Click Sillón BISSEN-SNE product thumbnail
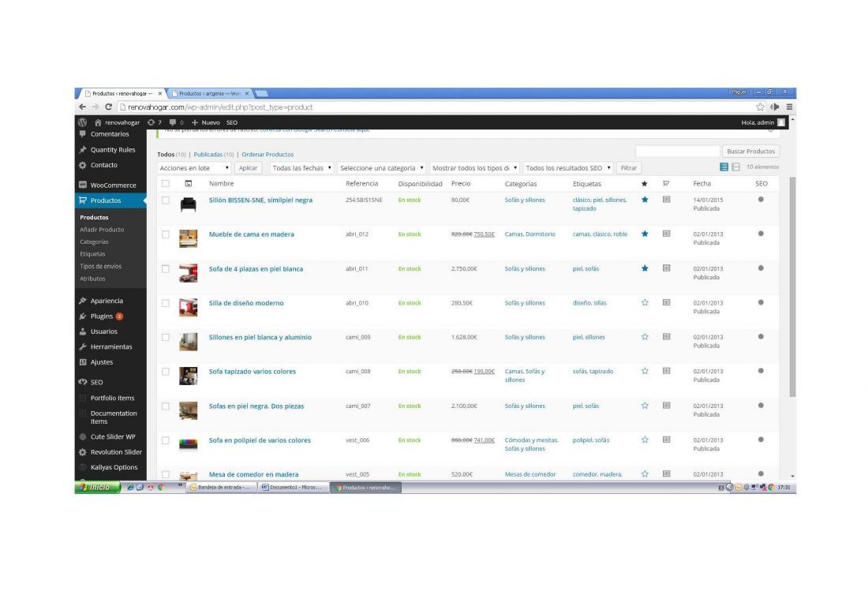This screenshot has width=868, height=614. coord(189,204)
